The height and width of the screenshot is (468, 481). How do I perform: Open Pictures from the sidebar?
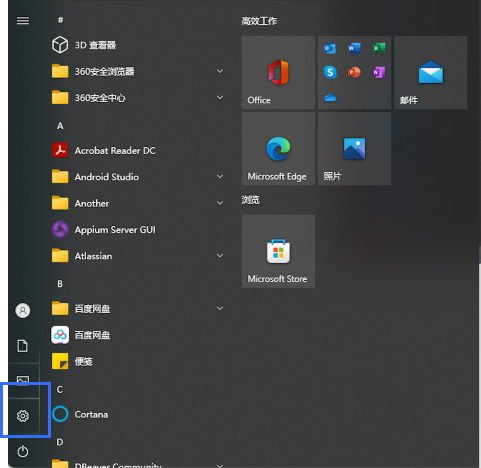(23, 381)
